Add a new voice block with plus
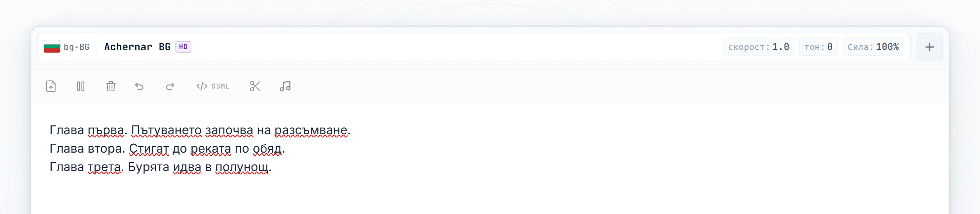Image resolution: width=980 pixels, height=214 pixels. [929, 47]
